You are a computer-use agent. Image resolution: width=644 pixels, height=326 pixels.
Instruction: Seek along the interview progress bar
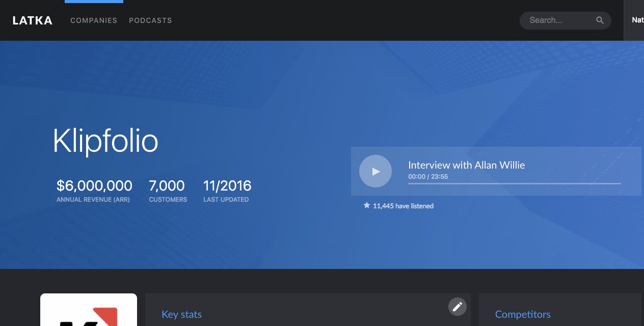(x=514, y=183)
